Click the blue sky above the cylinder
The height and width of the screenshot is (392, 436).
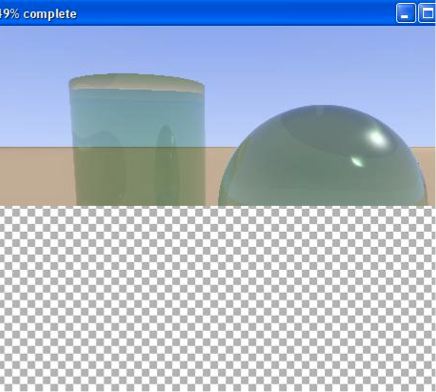point(137,50)
